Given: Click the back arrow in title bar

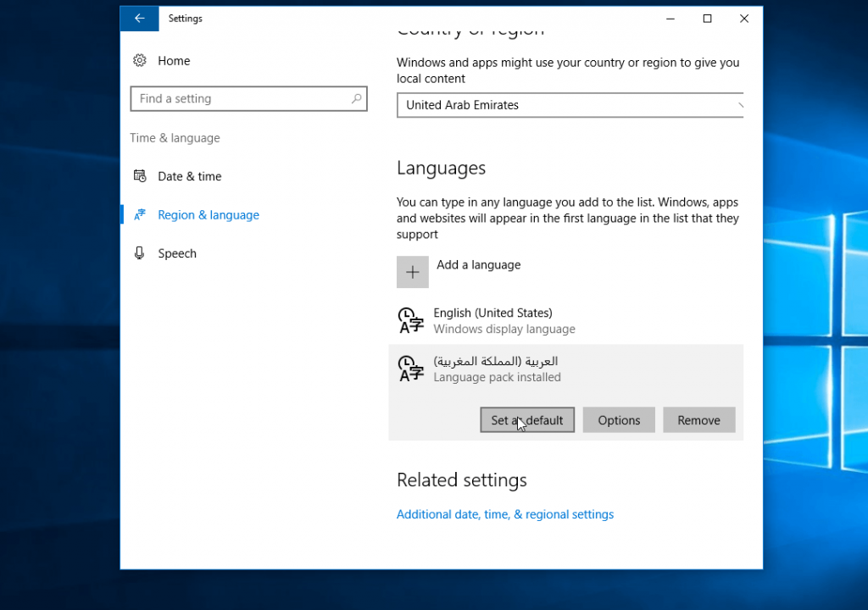Looking at the screenshot, I should tap(140, 19).
